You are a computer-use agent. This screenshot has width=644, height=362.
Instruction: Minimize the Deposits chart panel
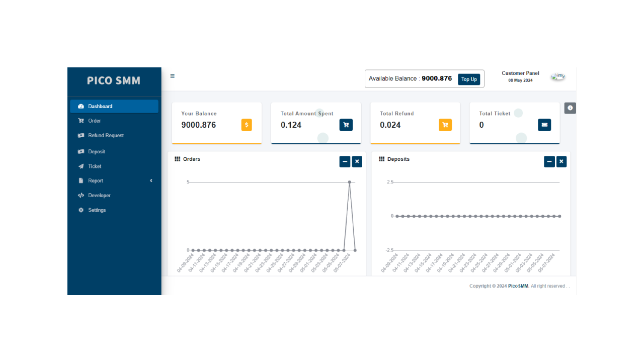coord(549,161)
